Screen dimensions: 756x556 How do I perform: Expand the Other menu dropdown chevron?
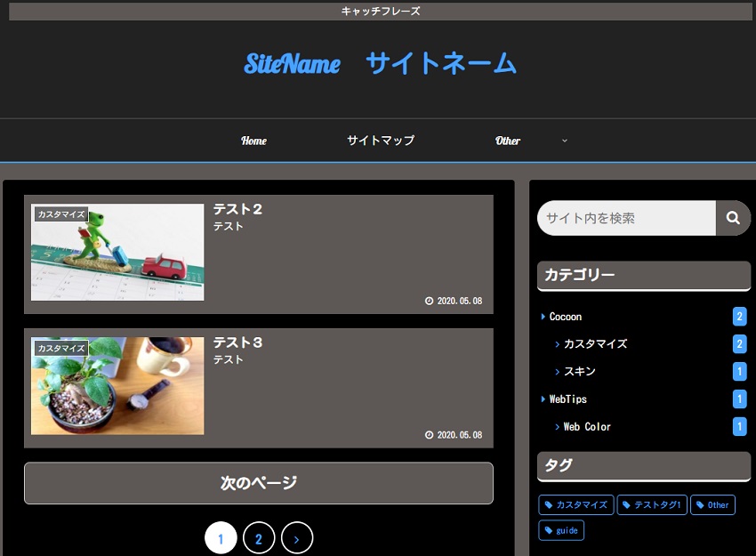coord(565,141)
